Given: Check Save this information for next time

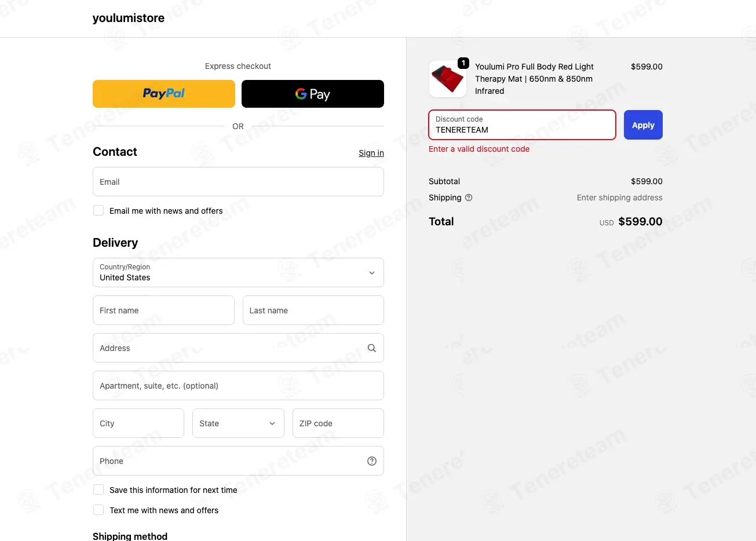Looking at the screenshot, I should 98,490.
